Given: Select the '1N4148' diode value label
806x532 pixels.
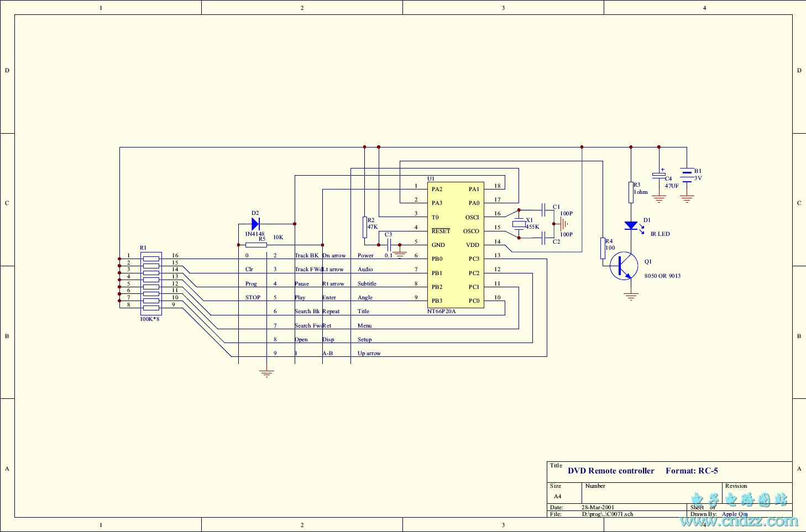Looking at the screenshot, I should (x=255, y=234).
